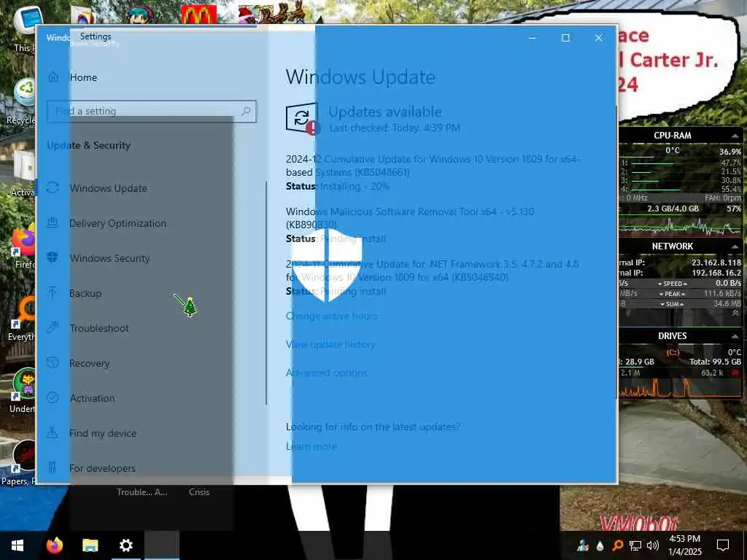Collapse the NETWORK widget section
This screenshot has width=747, height=560.
[x=735, y=246]
